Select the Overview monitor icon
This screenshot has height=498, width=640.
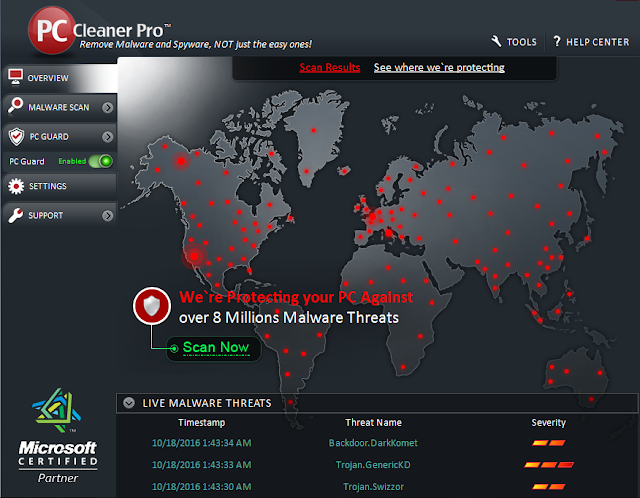point(16,77)
